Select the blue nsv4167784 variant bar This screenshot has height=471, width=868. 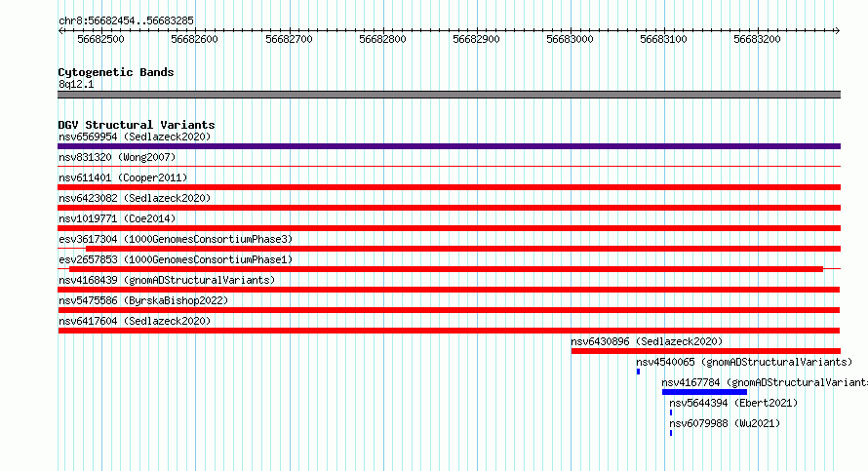pos(705,392)
